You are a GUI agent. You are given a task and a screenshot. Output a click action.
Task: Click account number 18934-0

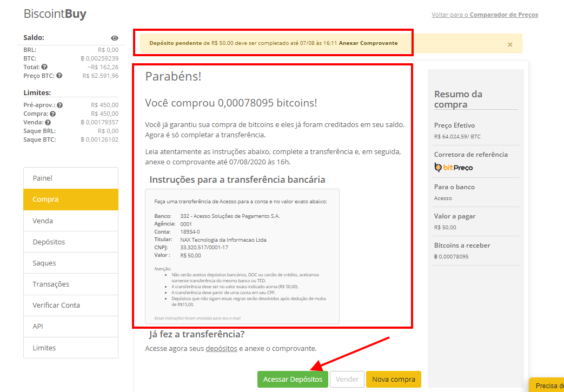(190, 231)
